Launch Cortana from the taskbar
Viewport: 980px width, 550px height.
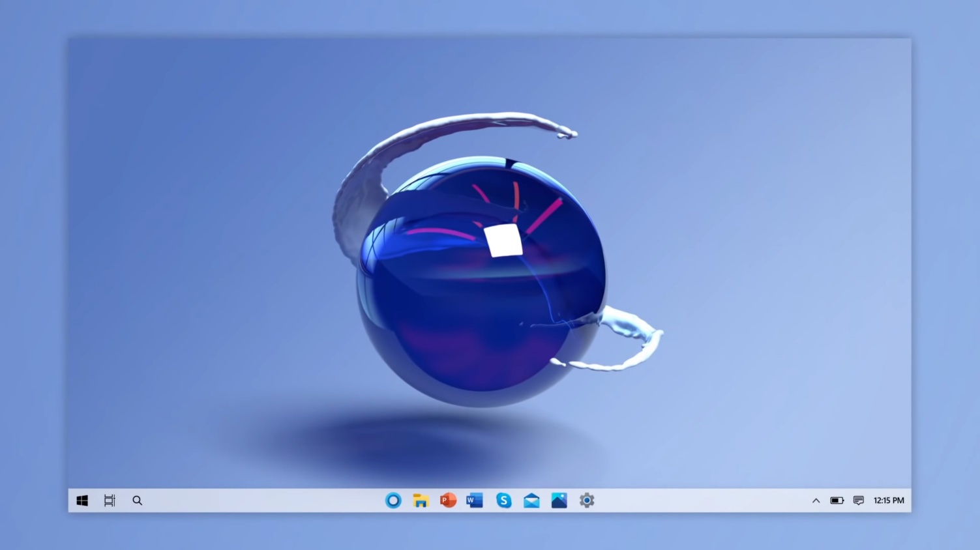(393, 500)
